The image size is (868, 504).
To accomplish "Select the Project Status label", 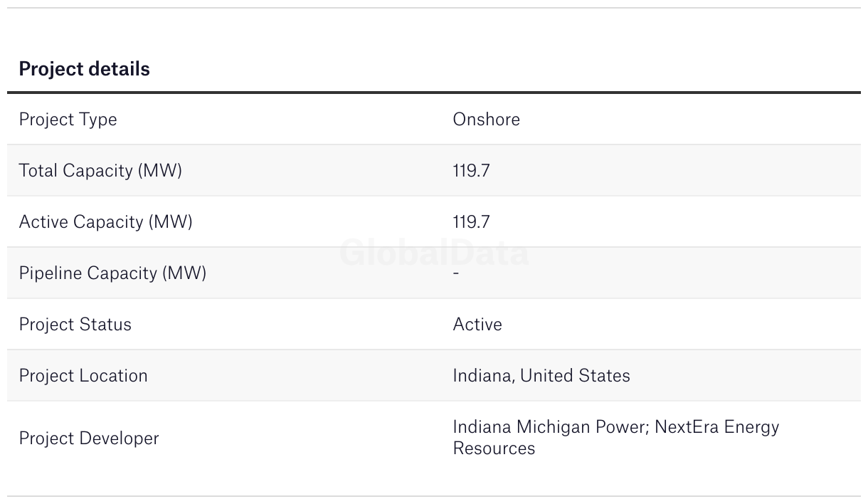I will (x=75, y=325).
